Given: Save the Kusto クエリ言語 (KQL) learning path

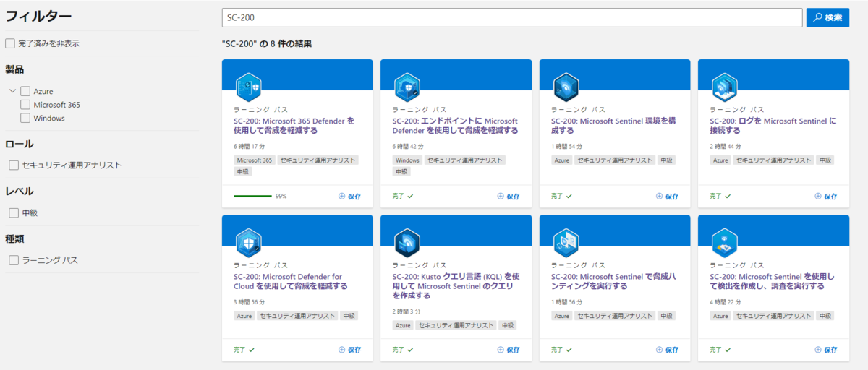Looking at the screenshot, I should (x=509, y=350).
